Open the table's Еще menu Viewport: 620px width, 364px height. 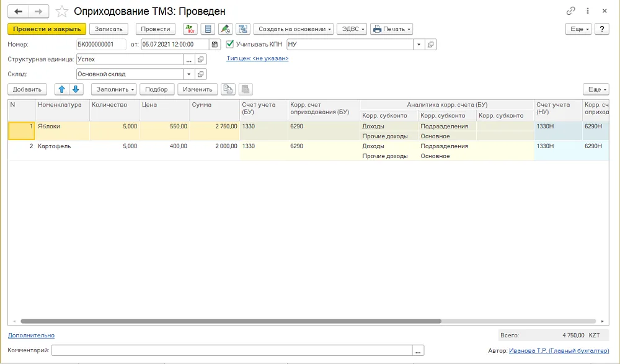point(596,89)
